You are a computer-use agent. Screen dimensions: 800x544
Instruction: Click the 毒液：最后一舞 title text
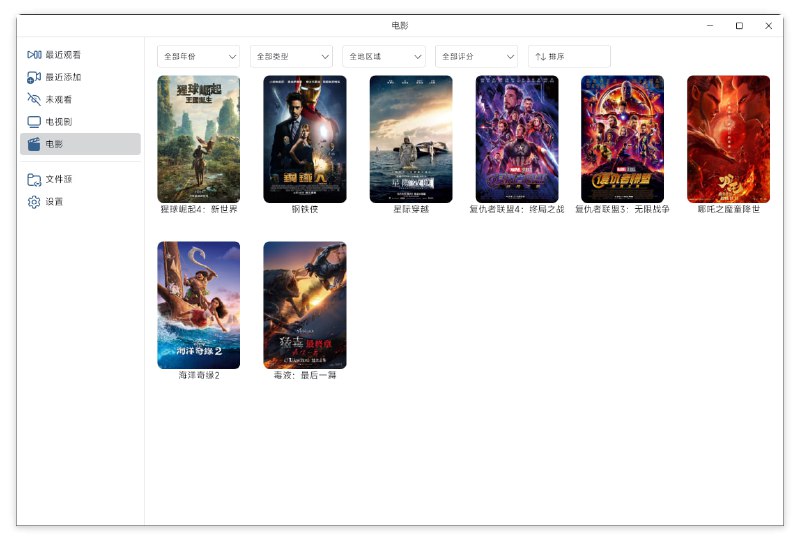(304, 376)
